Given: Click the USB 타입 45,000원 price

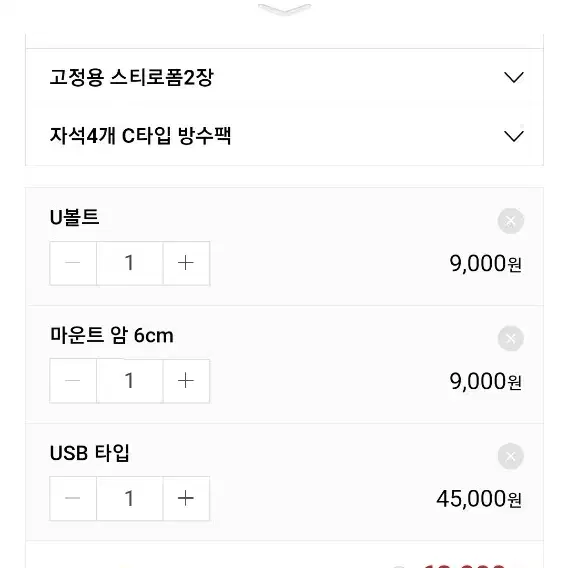Looking at the screenshot, I should [479, 499].
